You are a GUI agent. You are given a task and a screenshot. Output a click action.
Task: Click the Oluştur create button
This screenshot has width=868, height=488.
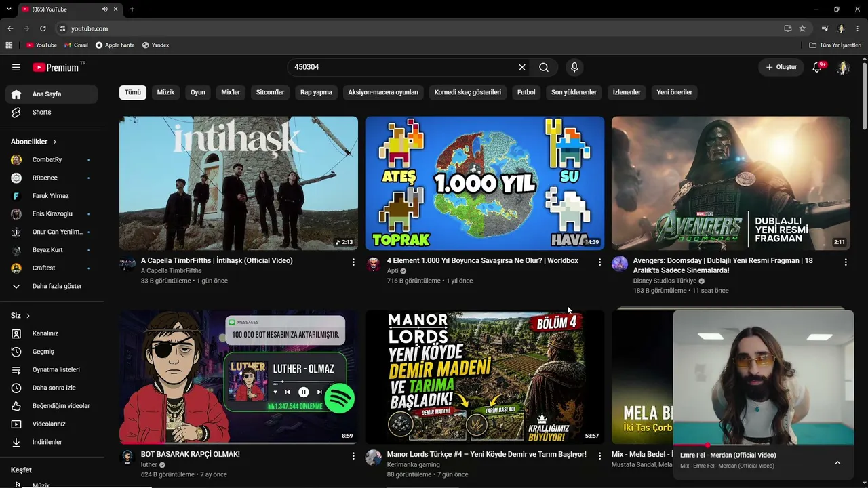pyautogui.click(x=781, y=67)
